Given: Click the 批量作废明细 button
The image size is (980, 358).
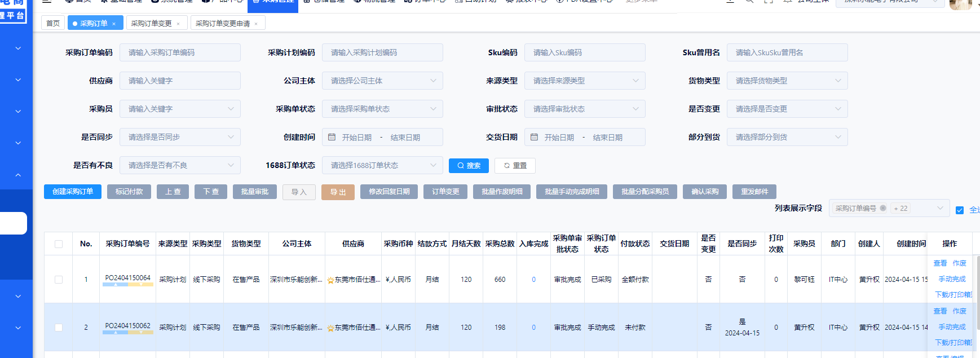Looking at the screenshot, I should (502, 192).
